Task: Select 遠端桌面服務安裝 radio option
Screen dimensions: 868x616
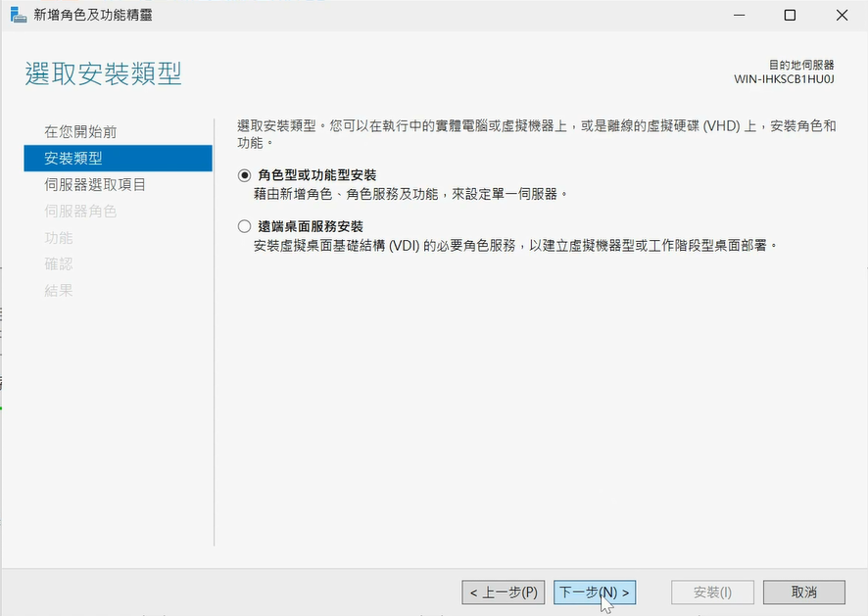Action: (x=244, y=226)
